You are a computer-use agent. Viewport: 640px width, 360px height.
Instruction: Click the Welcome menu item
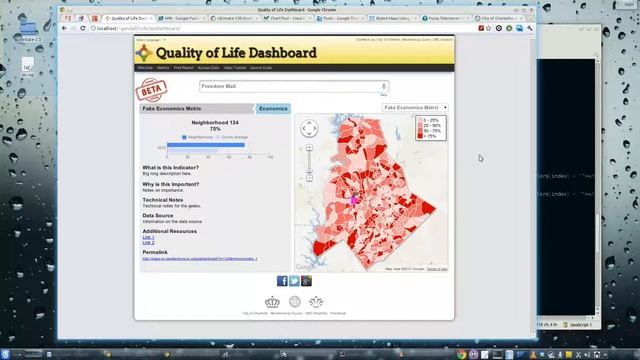click(145, 68)
